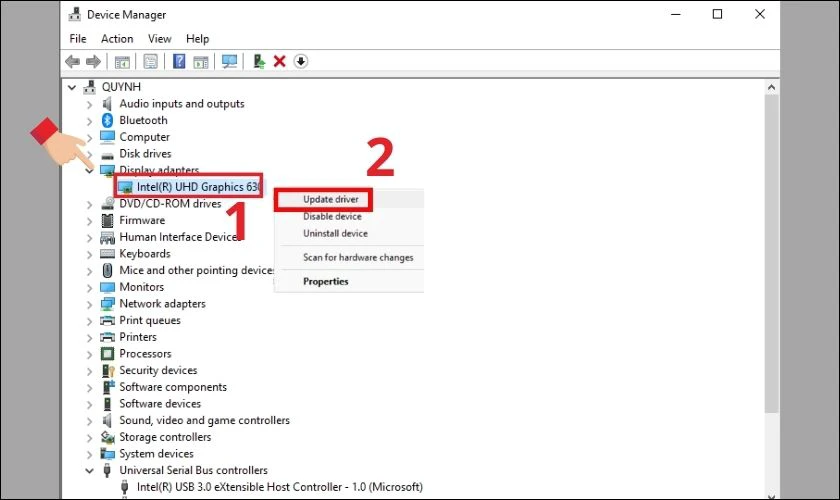
Task: Open the File menu
Action: [x=78, y=39]
